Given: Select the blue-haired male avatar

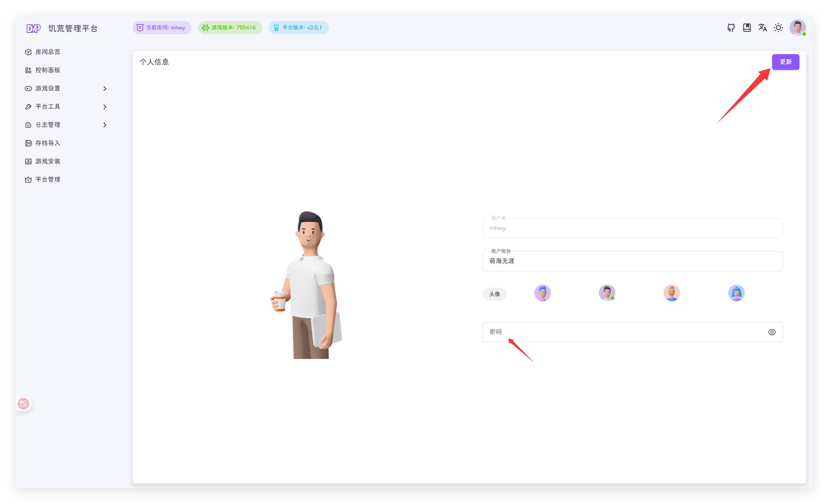Looking at the screenshot, I should point(542,293).
